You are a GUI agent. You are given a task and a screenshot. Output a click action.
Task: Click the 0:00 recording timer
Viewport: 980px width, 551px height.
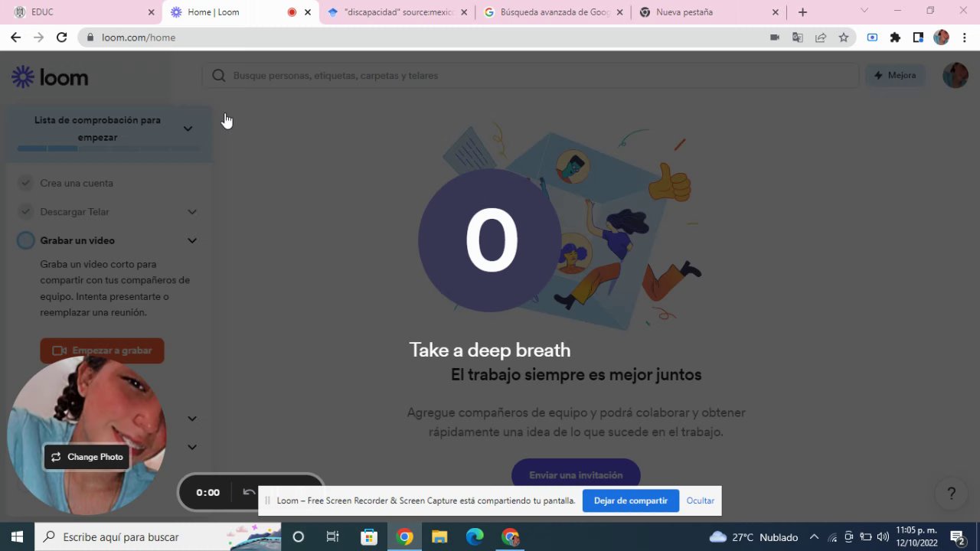pos(207,492)
